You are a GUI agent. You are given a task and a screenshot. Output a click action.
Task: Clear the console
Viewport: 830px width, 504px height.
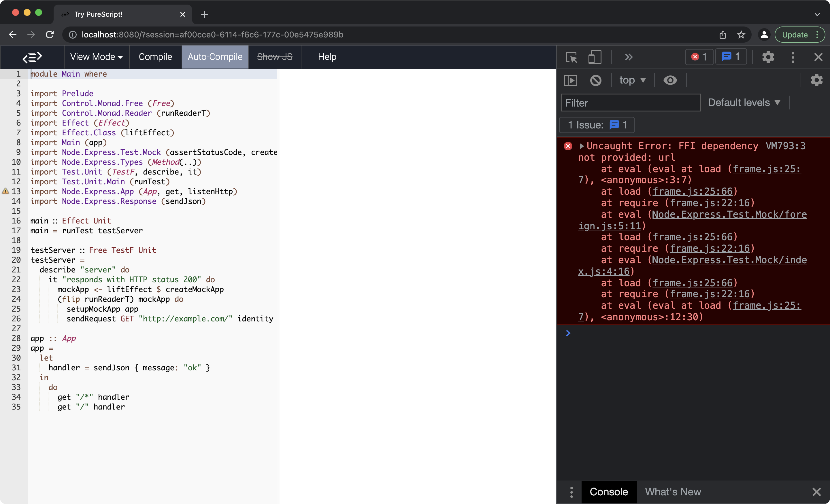595,80
